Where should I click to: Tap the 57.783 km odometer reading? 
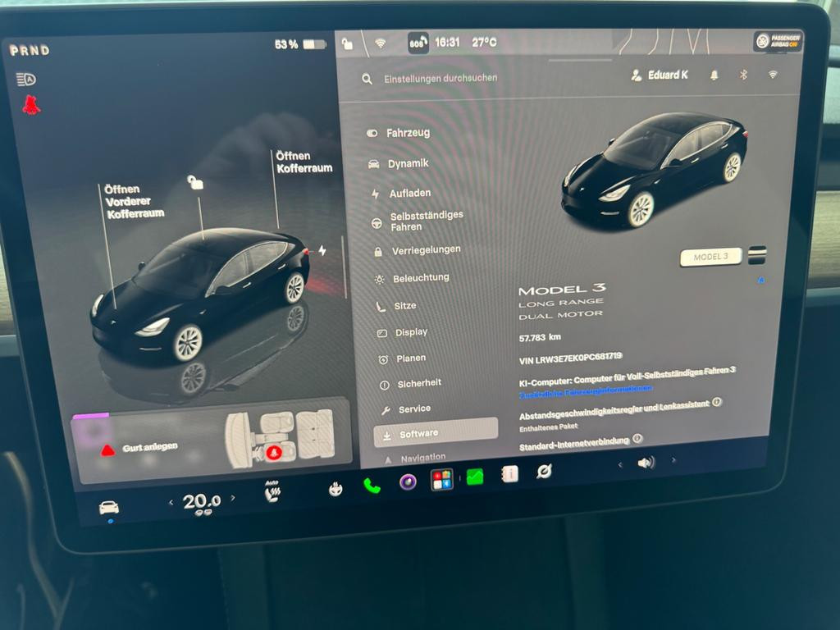point(540,337)
